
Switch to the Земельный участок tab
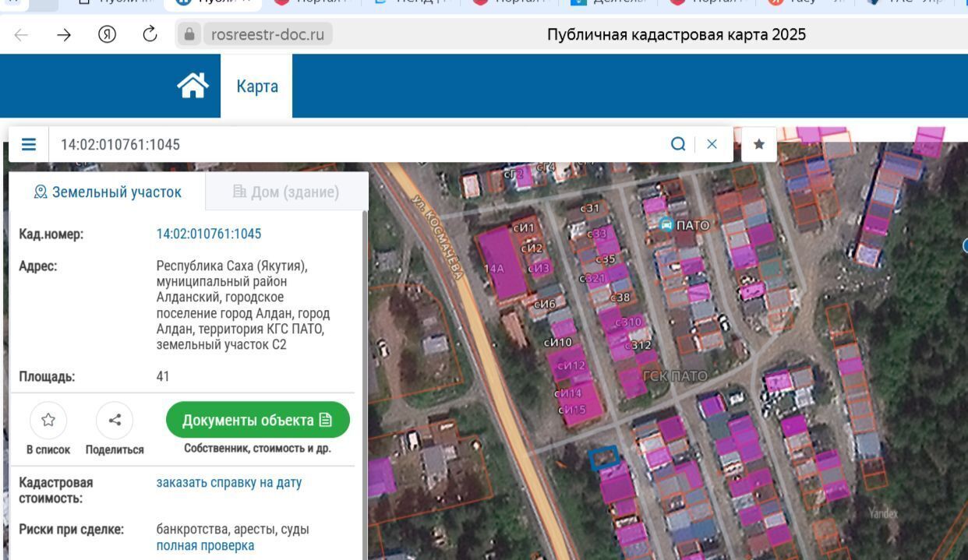pyautogui.click(x=108, y=192)
